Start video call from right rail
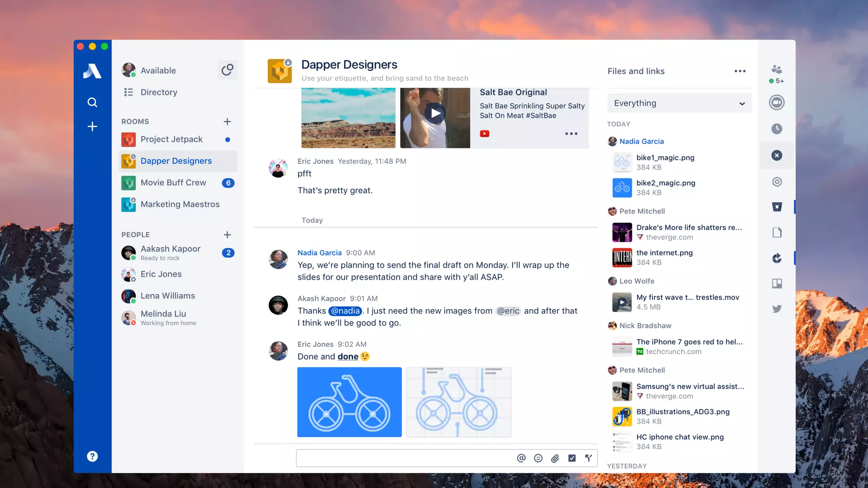This screenshot has width=868, height=488. (776, 103)
